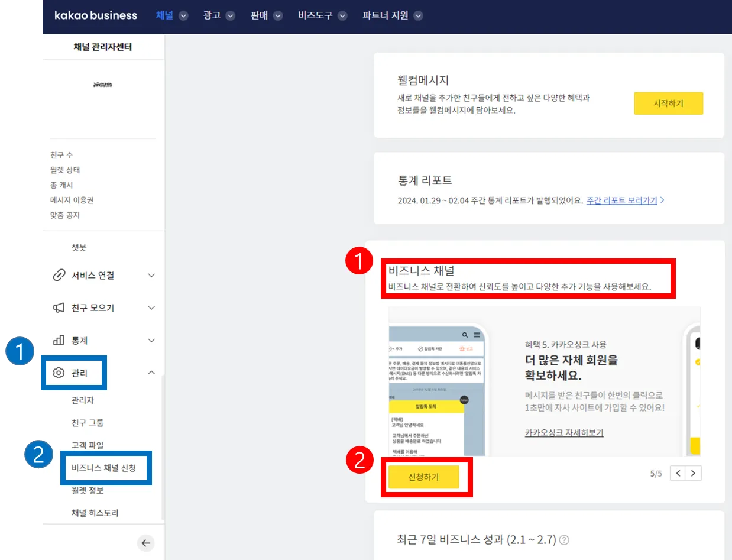Screen dimensions: 732x560
Task: Click 총 캐시 in sidebar
Action: coord(62,185)
